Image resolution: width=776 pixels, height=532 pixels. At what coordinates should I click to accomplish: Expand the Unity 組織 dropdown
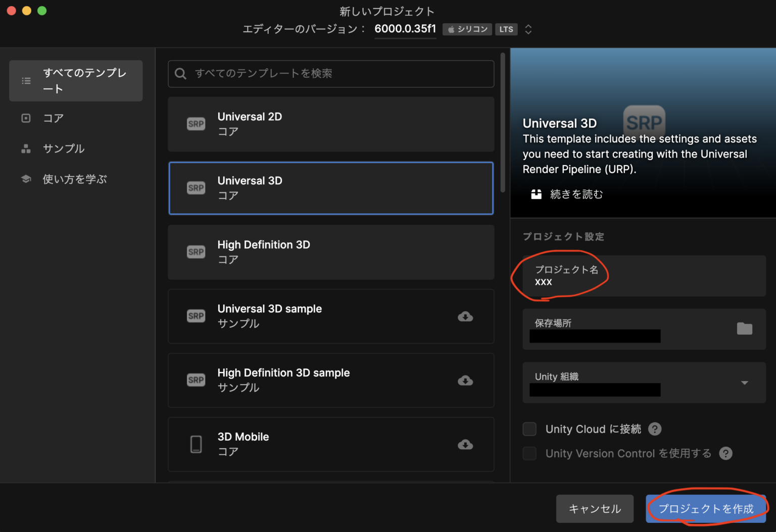[x=745, y=382]
